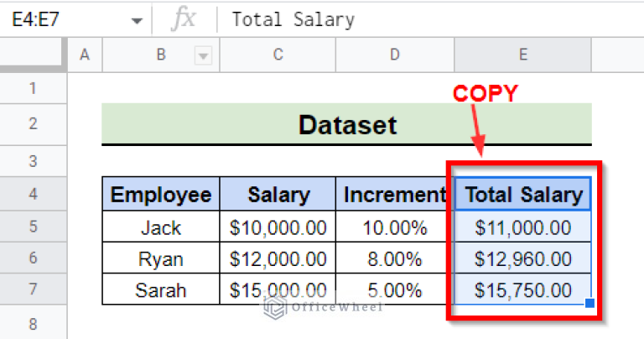Select row 6 header
Screen dimensions: 644x339
tap(34, 258)
